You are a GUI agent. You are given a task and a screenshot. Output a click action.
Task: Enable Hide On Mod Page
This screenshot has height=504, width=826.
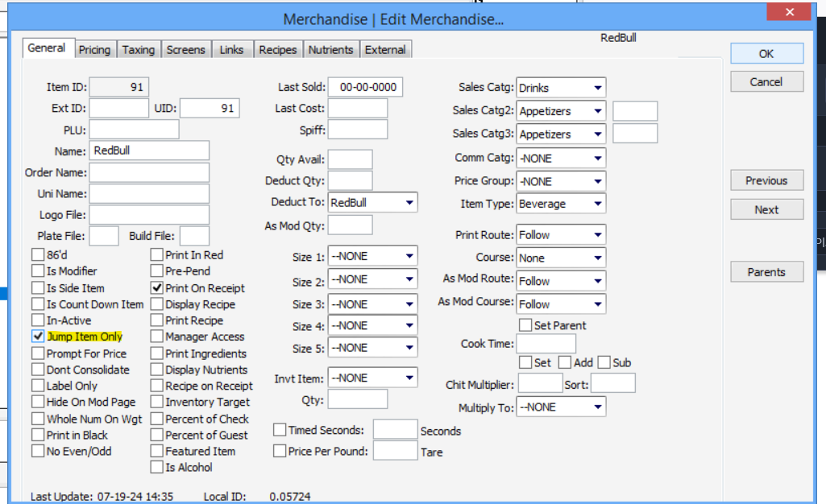tap(38, 402)
